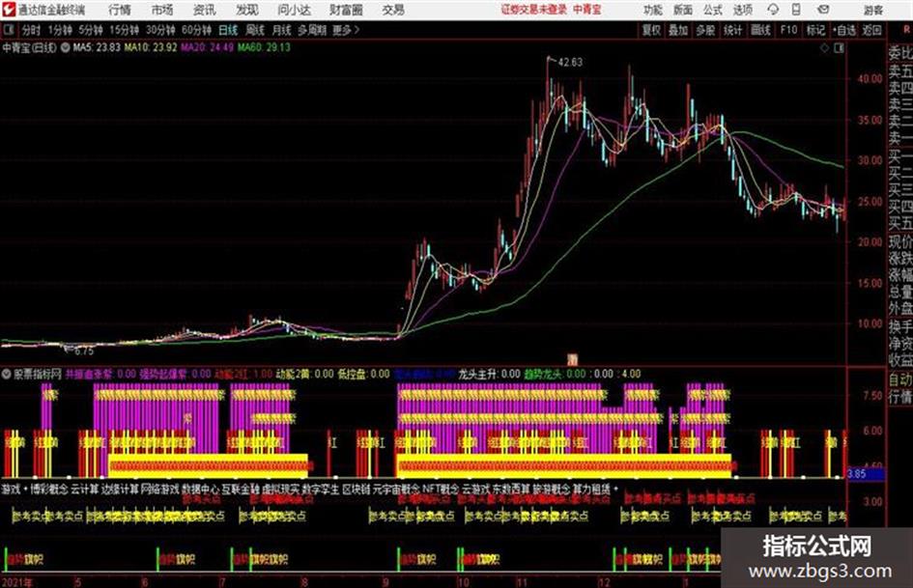Click the 返回 toolbar button

(x=871, y=30)
